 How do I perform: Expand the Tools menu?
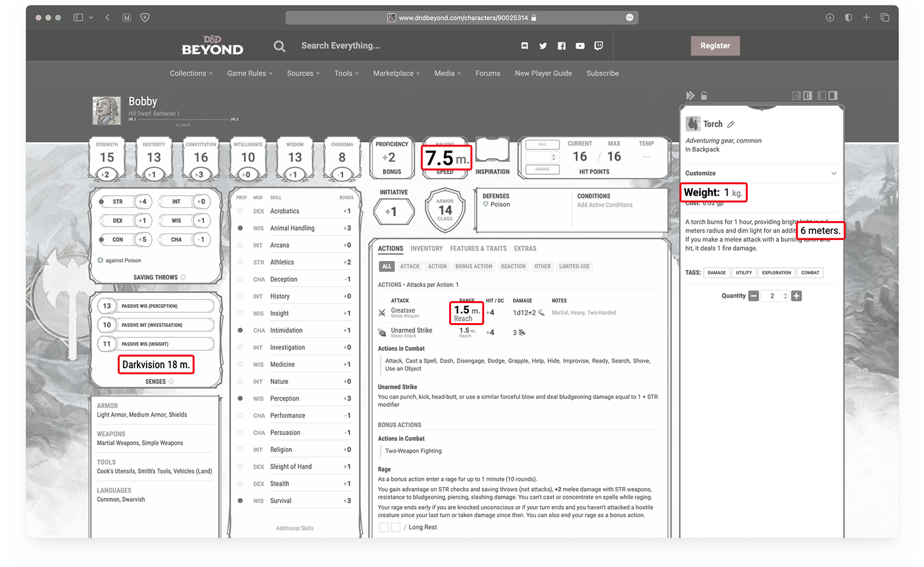click(346, 73)
